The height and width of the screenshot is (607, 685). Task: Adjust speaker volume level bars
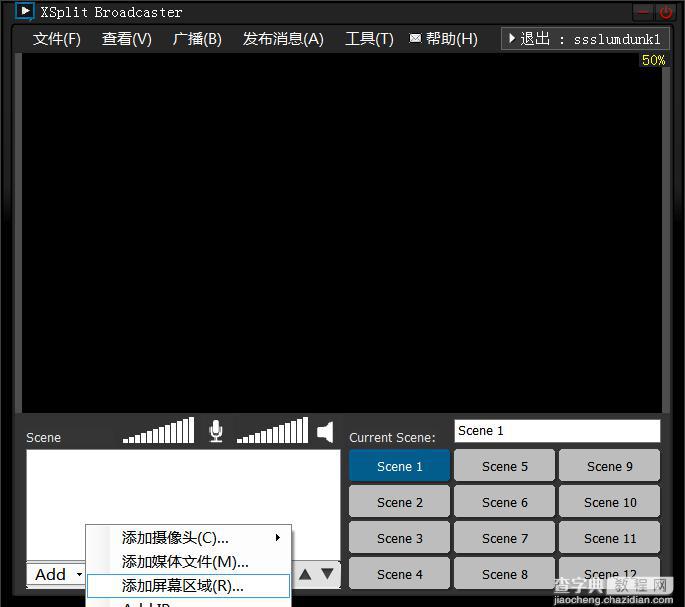tap(273, 430)
